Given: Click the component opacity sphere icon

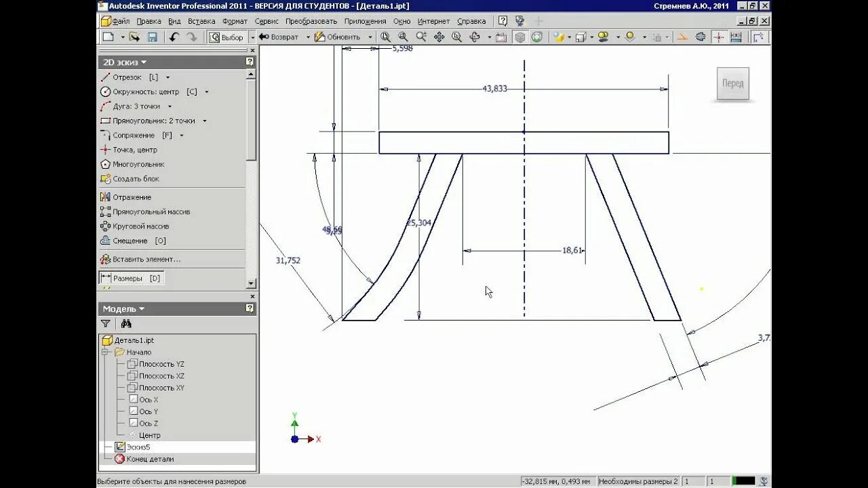Looking at the screenshot, I should tap(629, 37).
